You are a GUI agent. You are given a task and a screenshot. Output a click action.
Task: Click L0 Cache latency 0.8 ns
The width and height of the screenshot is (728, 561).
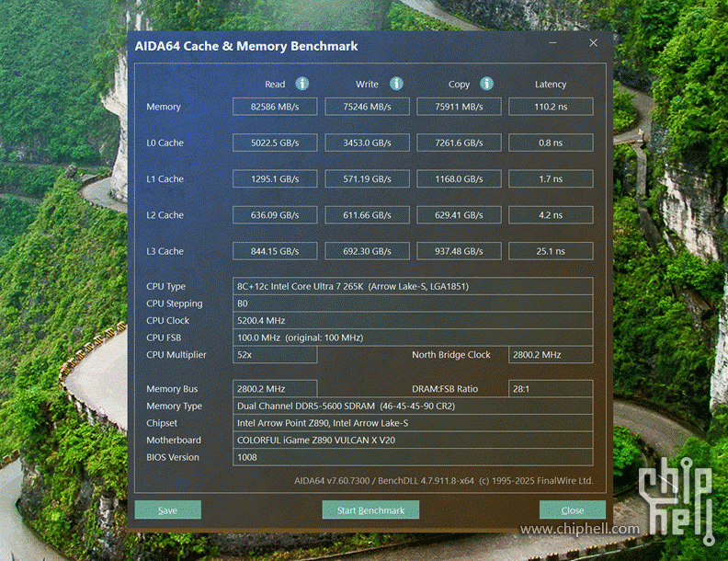tap(551, 143)
